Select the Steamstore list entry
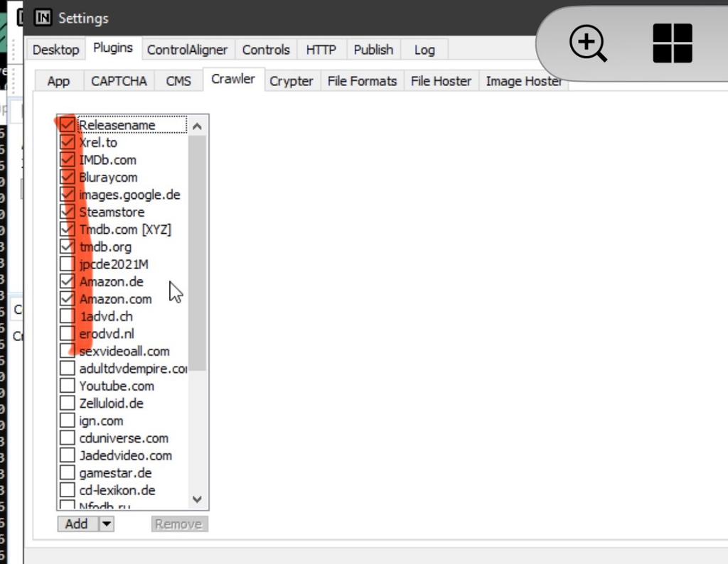 coord(112,212)
